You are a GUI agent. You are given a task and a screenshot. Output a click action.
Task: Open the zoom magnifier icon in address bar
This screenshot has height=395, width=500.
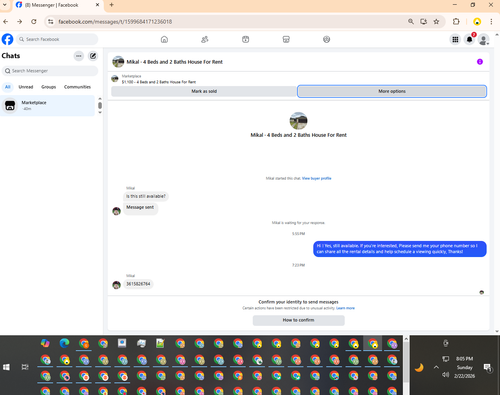click(x=411, y=22)
